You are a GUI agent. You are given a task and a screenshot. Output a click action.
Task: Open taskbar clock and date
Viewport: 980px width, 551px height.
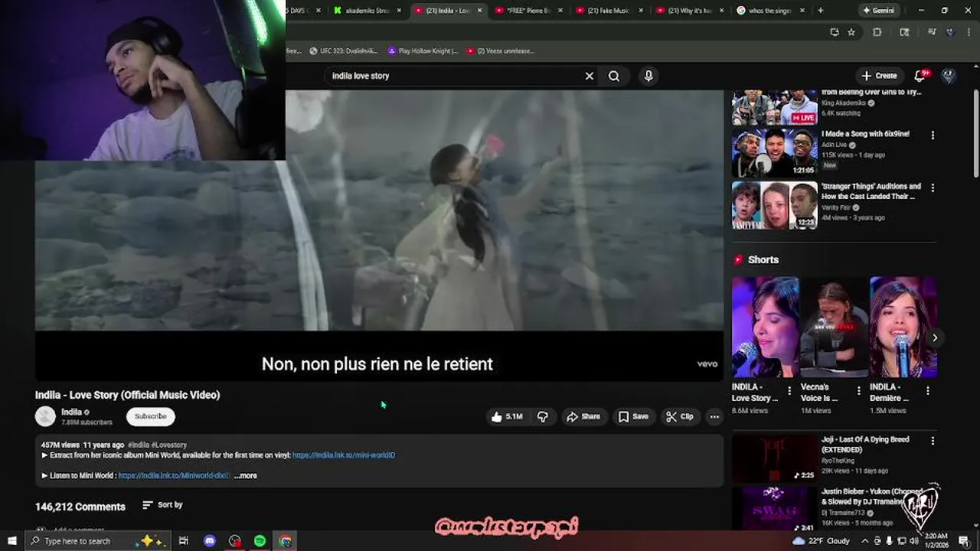click(936, 541)
